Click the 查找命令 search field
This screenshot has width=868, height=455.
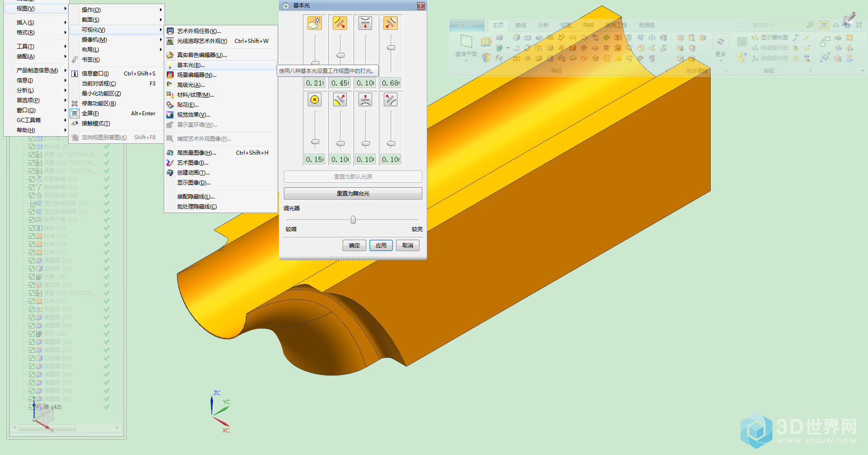click(778, 25)
